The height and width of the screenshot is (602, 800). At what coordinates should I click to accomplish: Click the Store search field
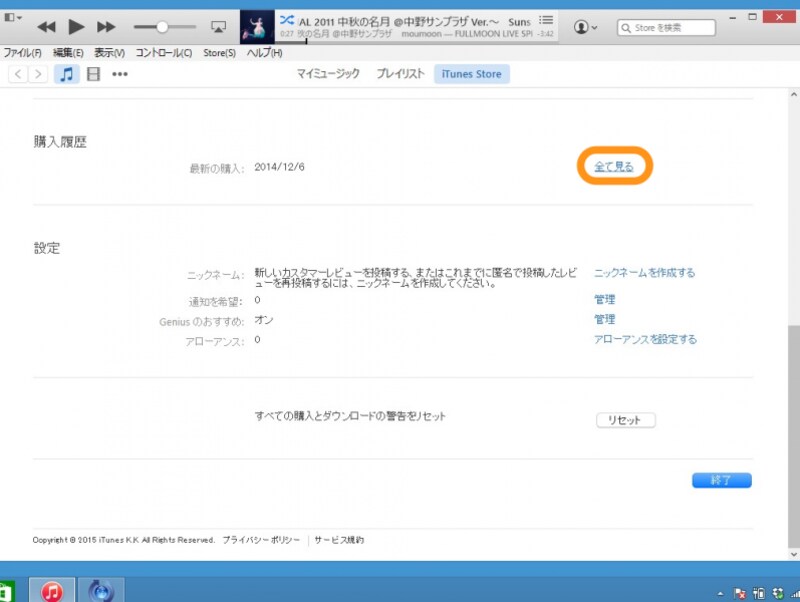coord(666,28)
